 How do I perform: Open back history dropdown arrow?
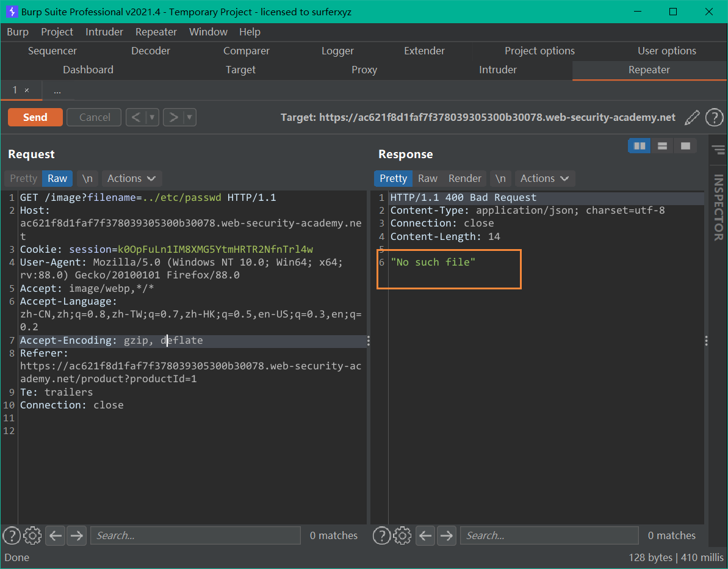pos(152,117)
